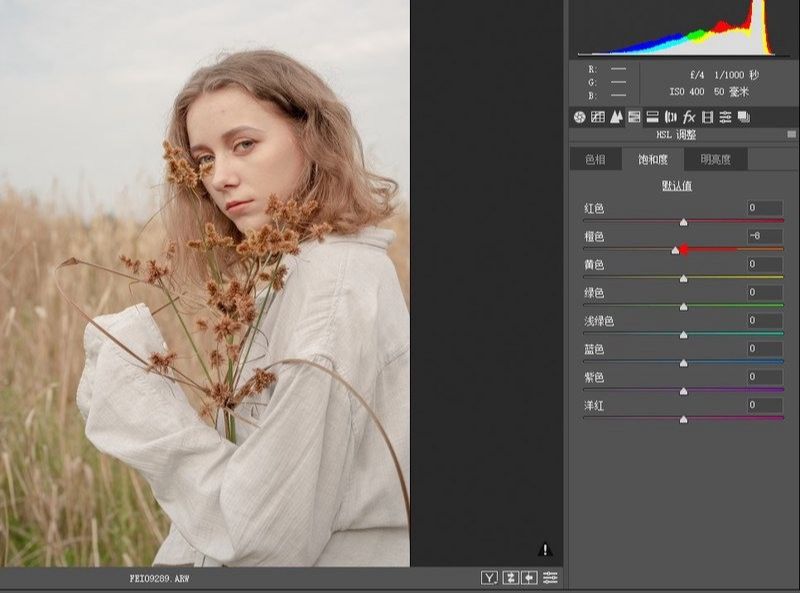The width and height of the screenshot is (800, 593).
Task: Click the 红色 saturation slider handle
Action: (x=684, y=222)
